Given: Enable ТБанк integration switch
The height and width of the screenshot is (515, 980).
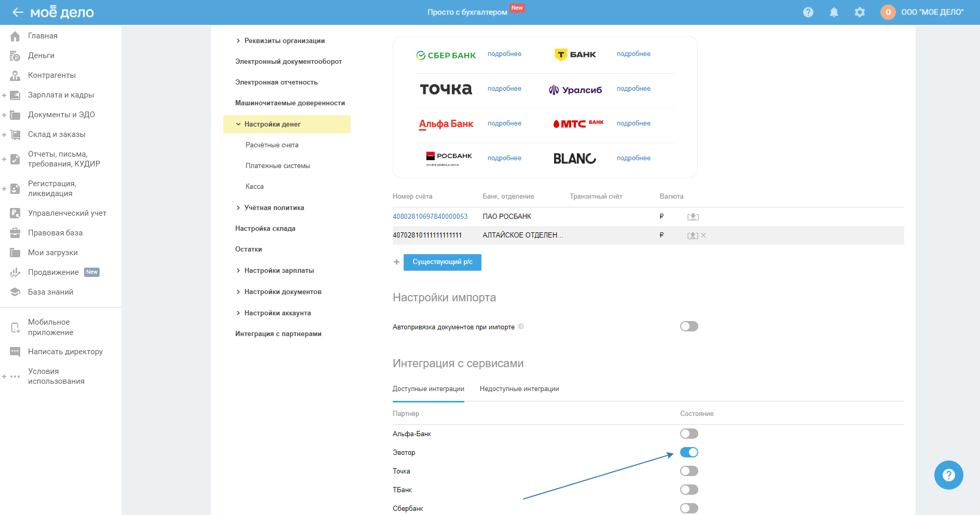Looking at the screenshot, I should tap(689, 490).
